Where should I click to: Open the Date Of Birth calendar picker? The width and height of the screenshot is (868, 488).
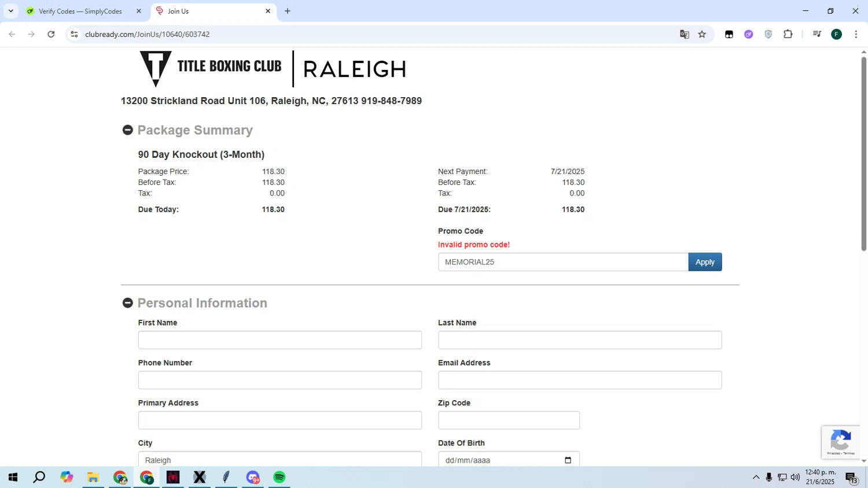point(568,460)
